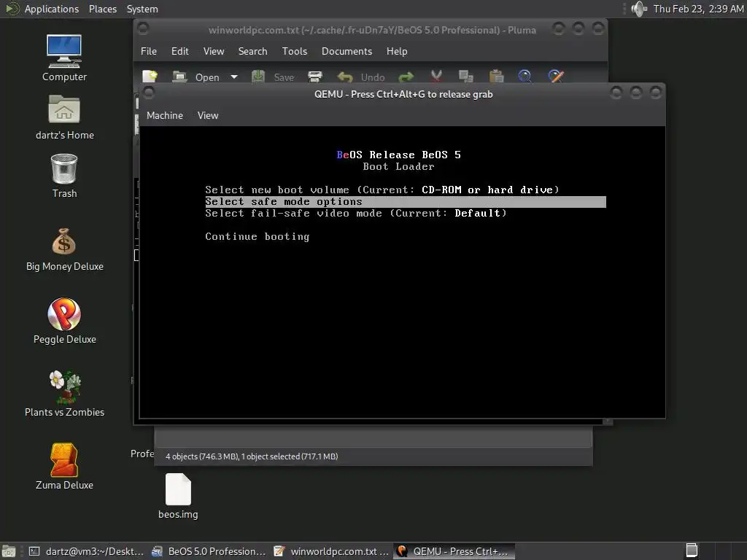Select 'Select new boot volume' boot option

382,190
